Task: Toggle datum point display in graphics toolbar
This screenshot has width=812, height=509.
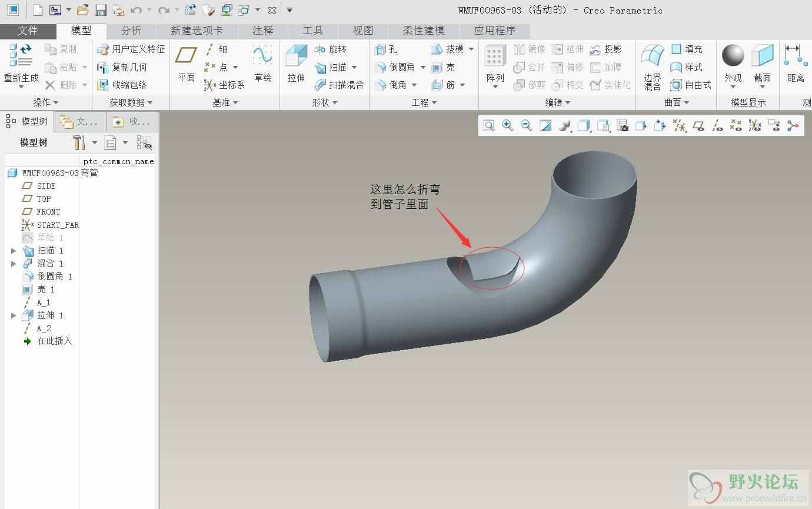Action: point(736,125)
